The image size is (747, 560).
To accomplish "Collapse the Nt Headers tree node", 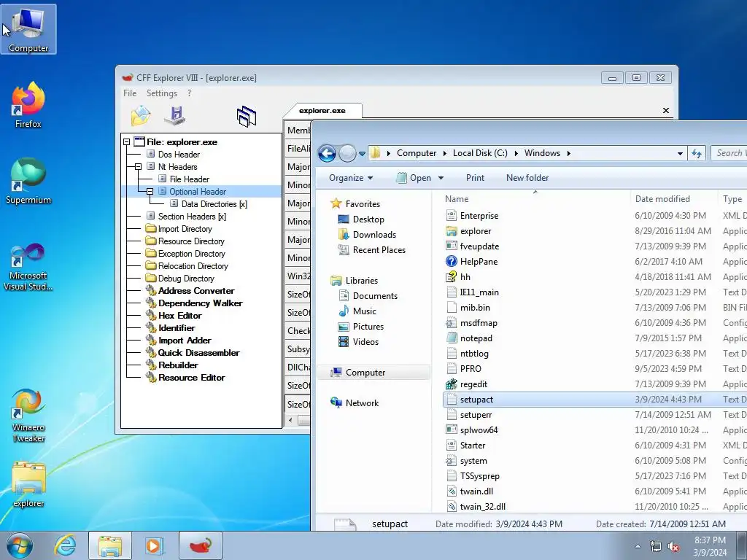I will [138, 167].
